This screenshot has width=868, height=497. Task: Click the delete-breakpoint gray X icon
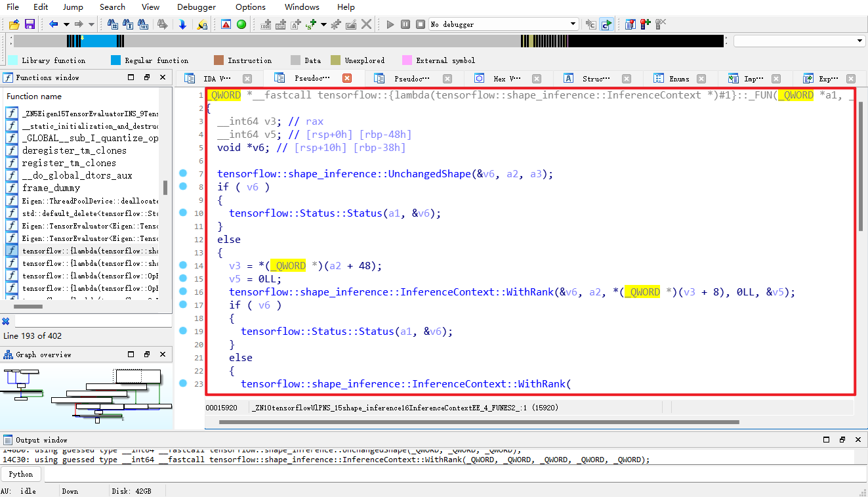[660, 24]
